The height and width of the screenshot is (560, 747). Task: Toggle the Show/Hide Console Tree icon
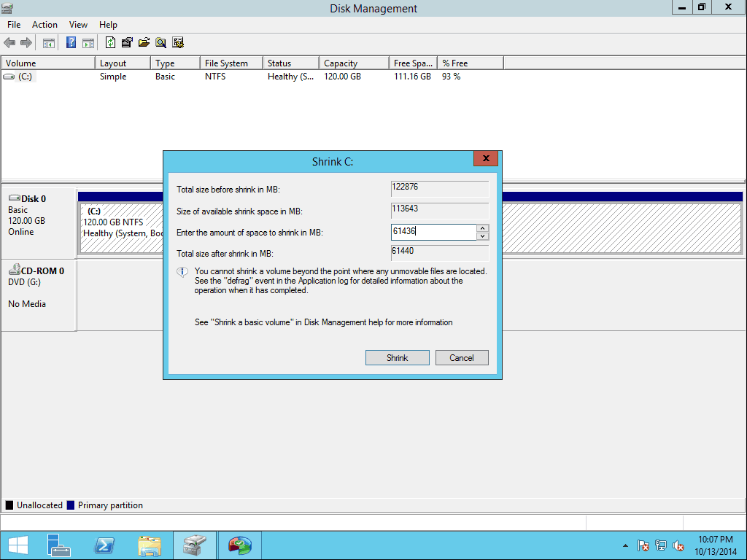49,43
